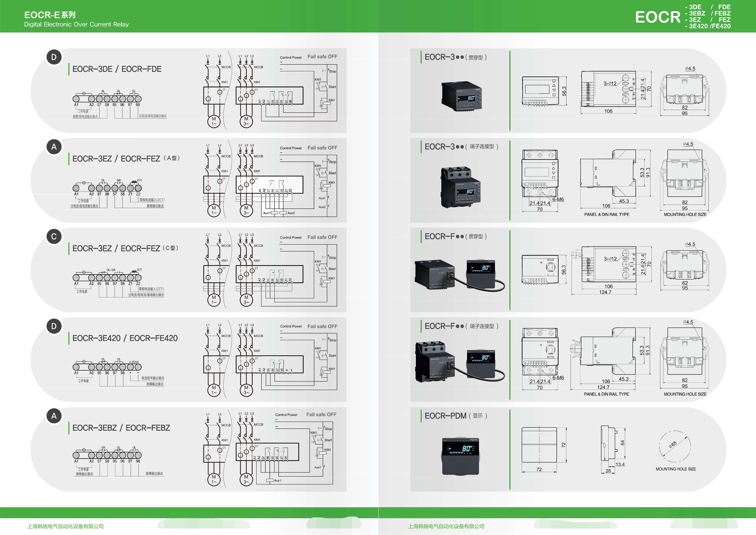This screenshot has height=535, width=756.
Task: Click the Fail safe OFF label in the 3E420 diagram
Action: (x=322, y=327)
